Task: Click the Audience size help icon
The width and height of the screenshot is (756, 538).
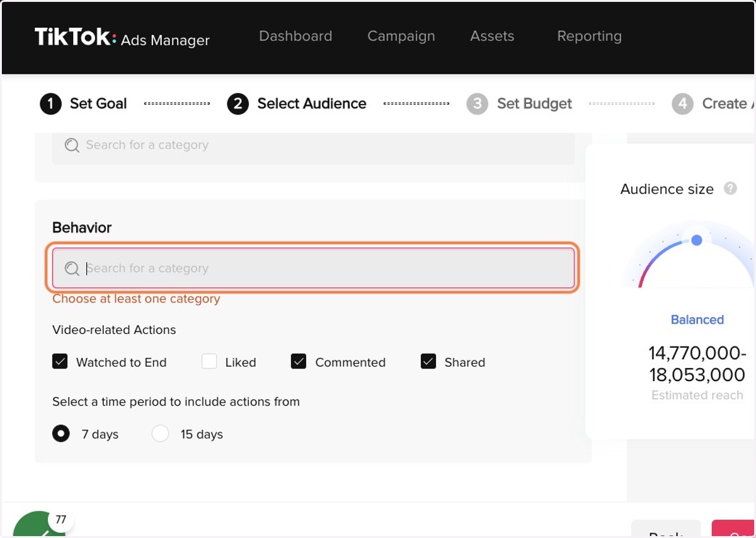Action: [730, 188]
